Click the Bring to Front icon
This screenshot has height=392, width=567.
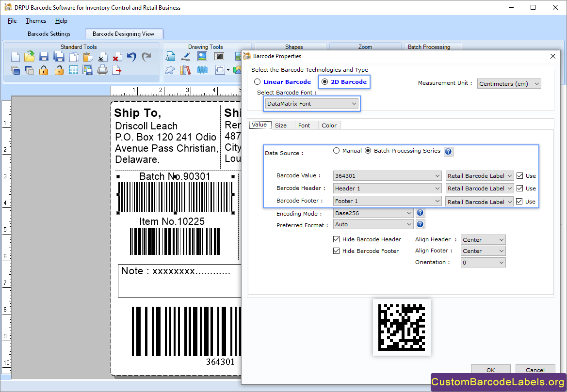coord(16,70)
